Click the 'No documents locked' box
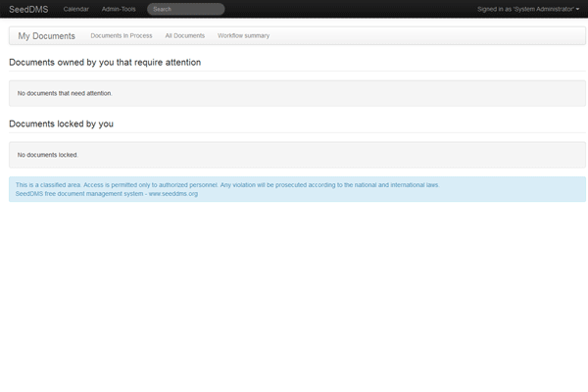The image size is (588, 392). point(294,155)
